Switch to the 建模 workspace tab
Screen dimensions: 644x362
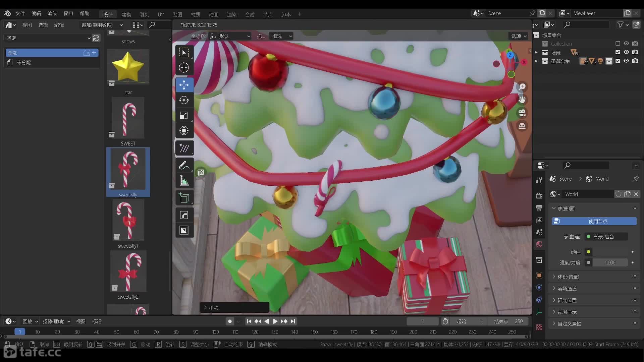126,14
